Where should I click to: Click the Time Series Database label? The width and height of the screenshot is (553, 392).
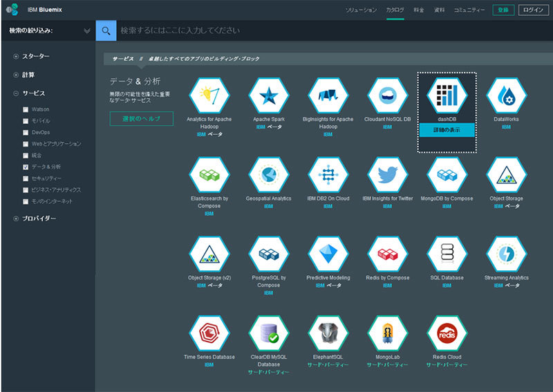(x=209, y=357)
